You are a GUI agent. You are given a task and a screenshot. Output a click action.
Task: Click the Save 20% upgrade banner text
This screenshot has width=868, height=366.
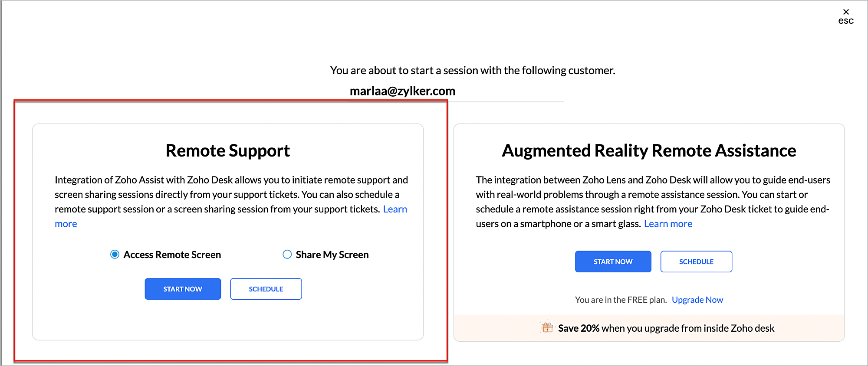click(666, 328)
